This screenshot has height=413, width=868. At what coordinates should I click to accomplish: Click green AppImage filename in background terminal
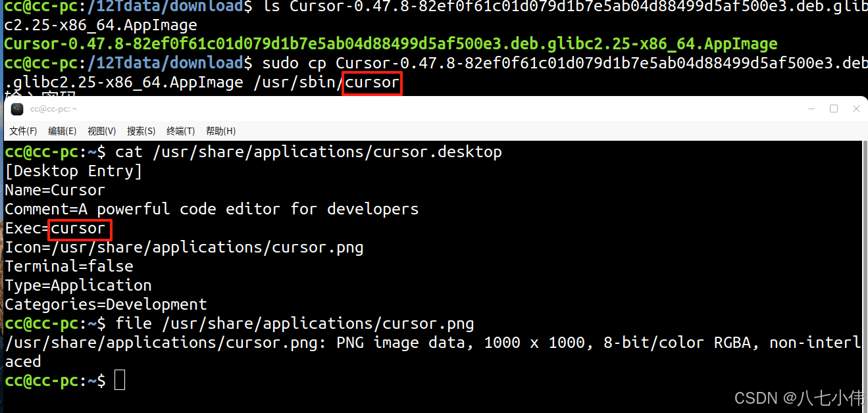click(391, 44)
